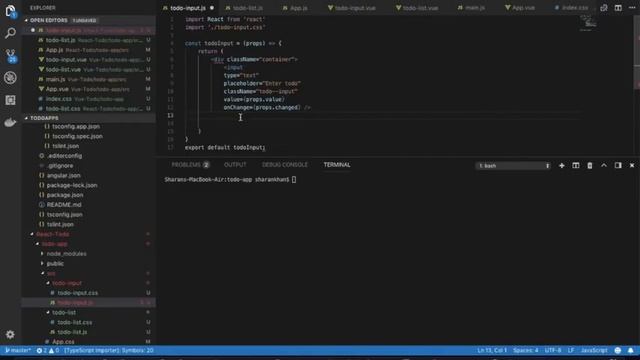Click the code minimap thumbnail
The height and width of the screenshot is (360, 640).
pyautogui.click(x=588, y=23)
